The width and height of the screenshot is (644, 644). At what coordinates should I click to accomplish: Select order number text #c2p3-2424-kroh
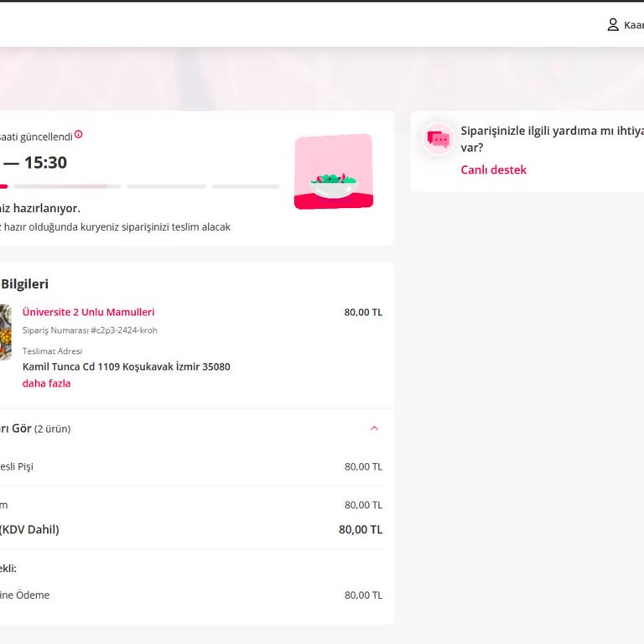click(x=124, y=330)
